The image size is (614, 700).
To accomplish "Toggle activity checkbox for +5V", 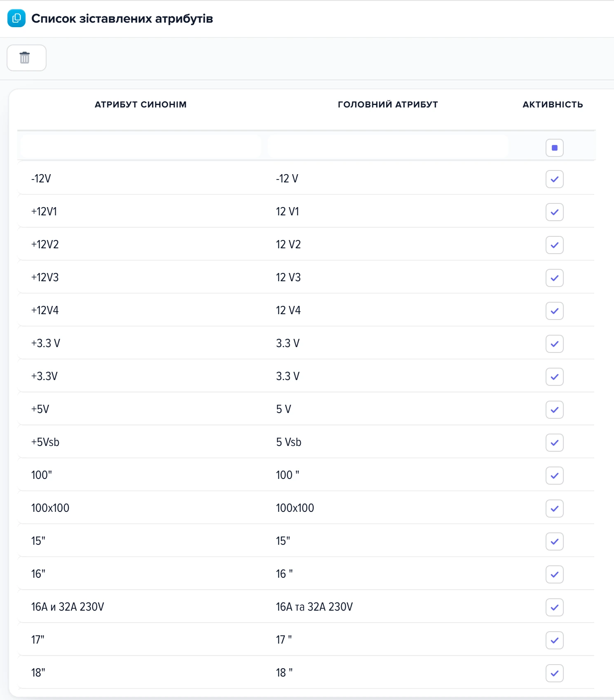I will point(555,410).
